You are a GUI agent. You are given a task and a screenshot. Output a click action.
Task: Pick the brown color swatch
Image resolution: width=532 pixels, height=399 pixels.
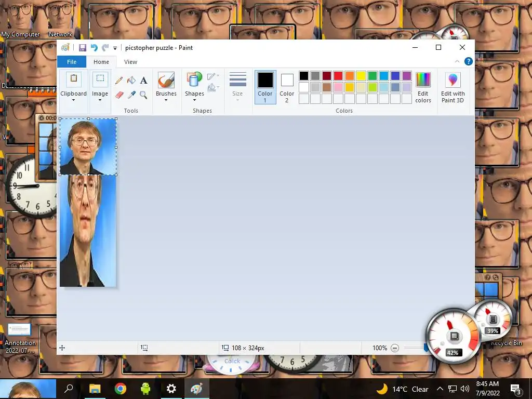pyautogui.click(x=327, y=87)
